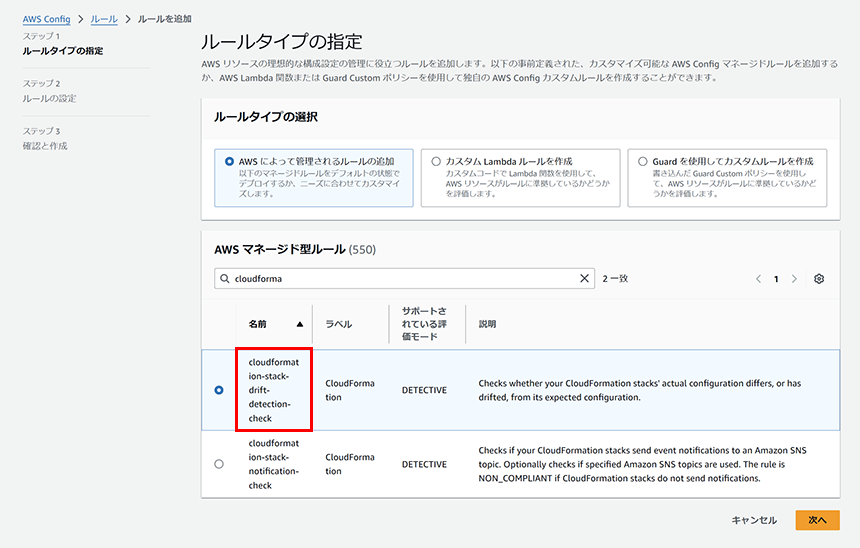Click ステップ 3 確認と作成 in sidebar
The height and width of the screenshot is (548, 860).
click(x=45, y=139)
